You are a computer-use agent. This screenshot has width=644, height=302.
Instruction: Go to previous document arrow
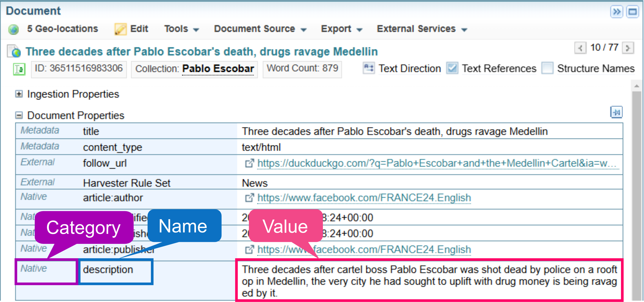point(580,48)
